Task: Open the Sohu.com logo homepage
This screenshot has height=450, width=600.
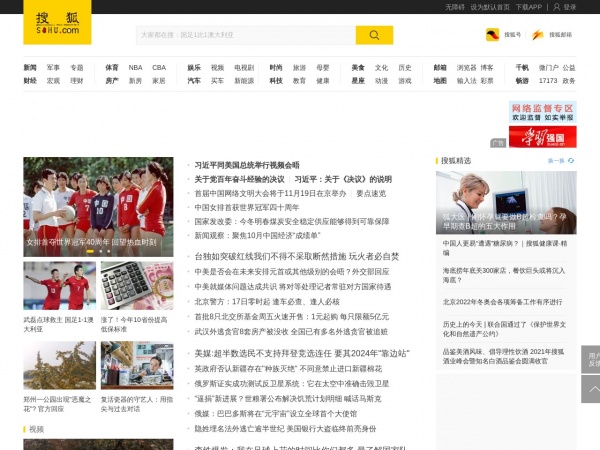Action: coord(57,22)
